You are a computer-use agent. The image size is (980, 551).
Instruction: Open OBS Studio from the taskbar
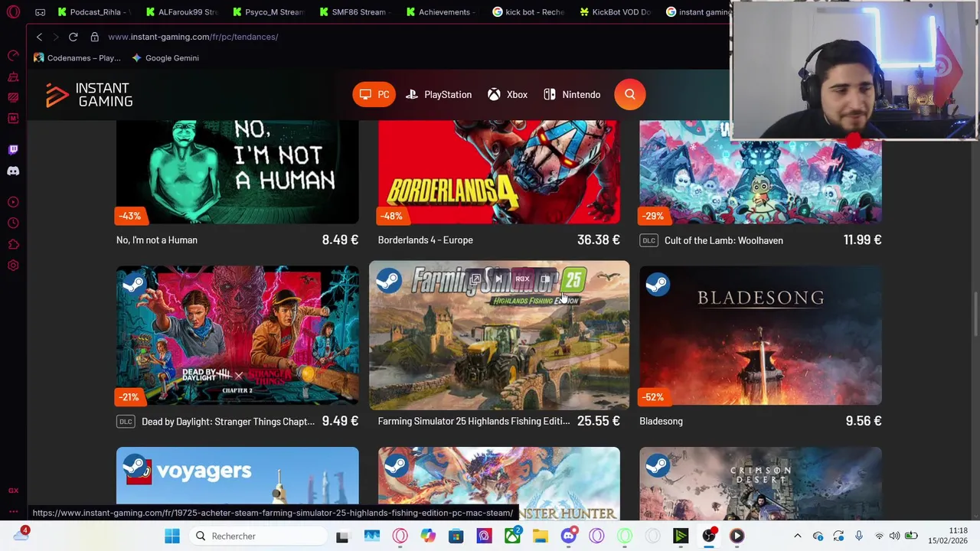click(x=709, y=536)
